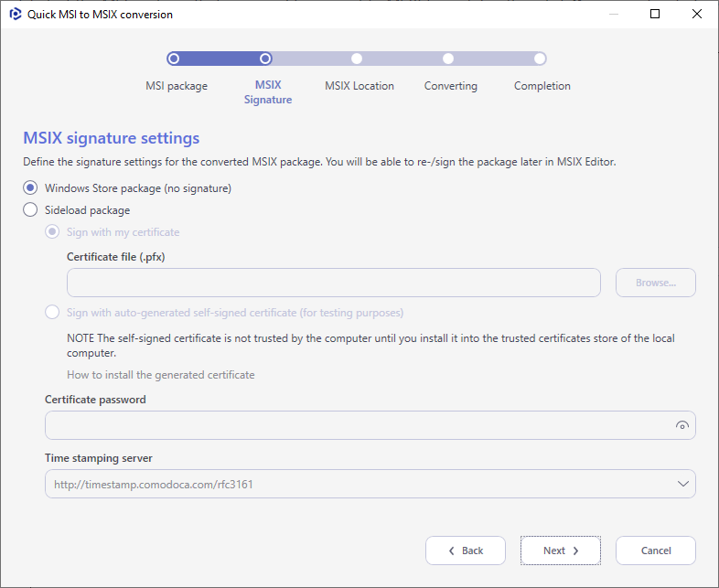Click the Time stamping server label

point(99,458)
